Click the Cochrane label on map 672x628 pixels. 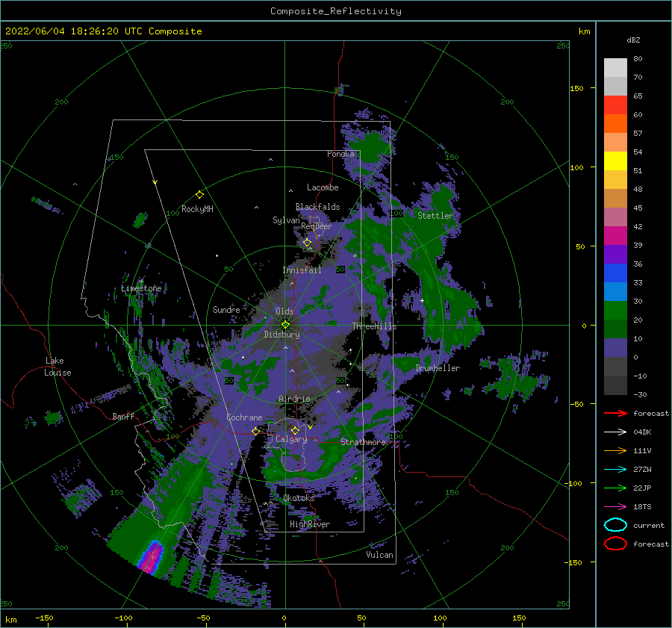[244, 417]
